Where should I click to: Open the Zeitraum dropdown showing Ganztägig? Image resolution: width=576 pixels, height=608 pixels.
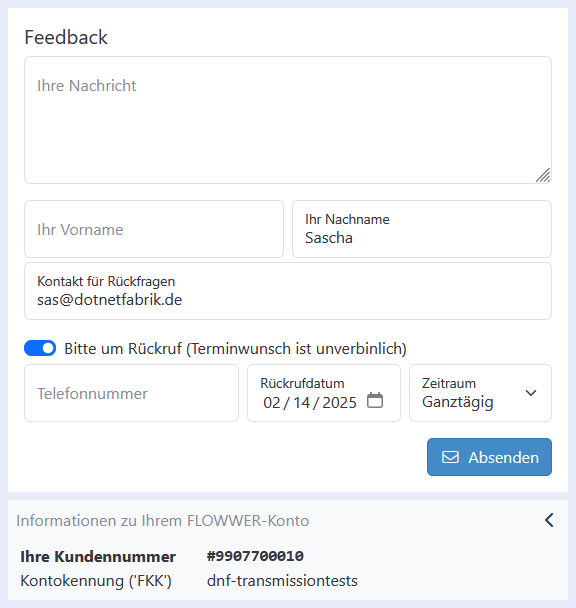click(480, 393)
